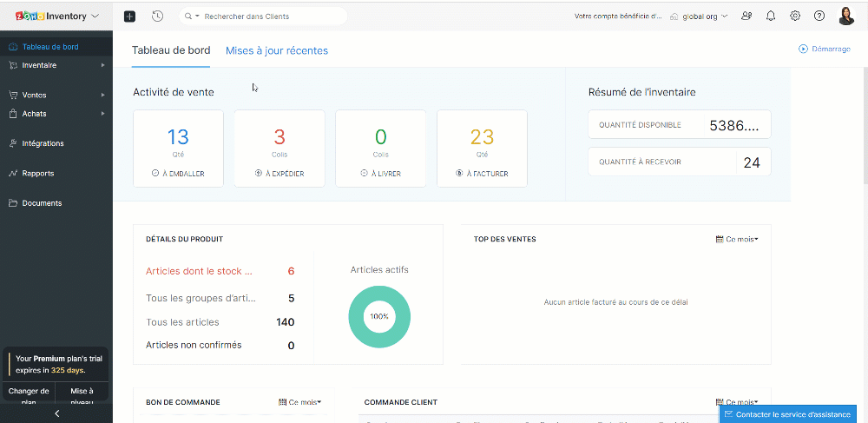
Task: Click Articles non confirmés row
Action: (x=220, y=346)
